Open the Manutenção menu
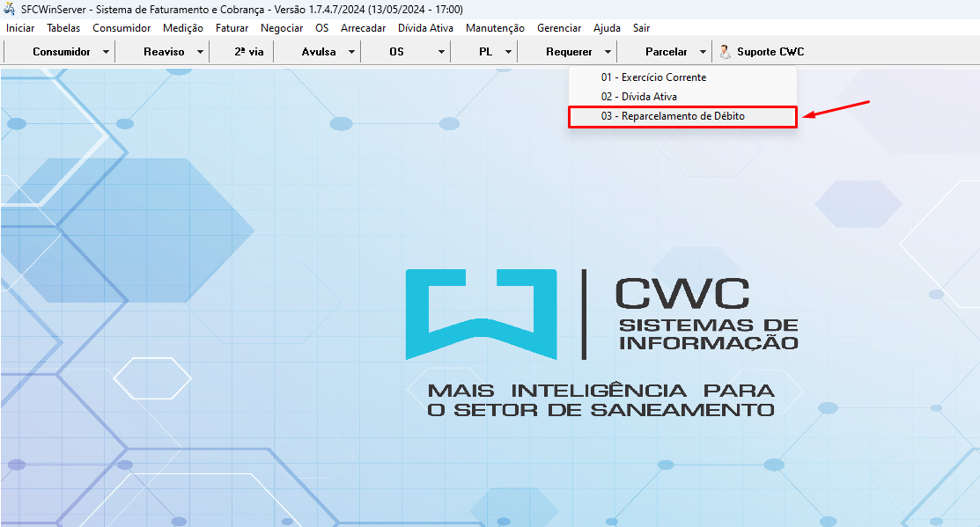 click(495, 28)
